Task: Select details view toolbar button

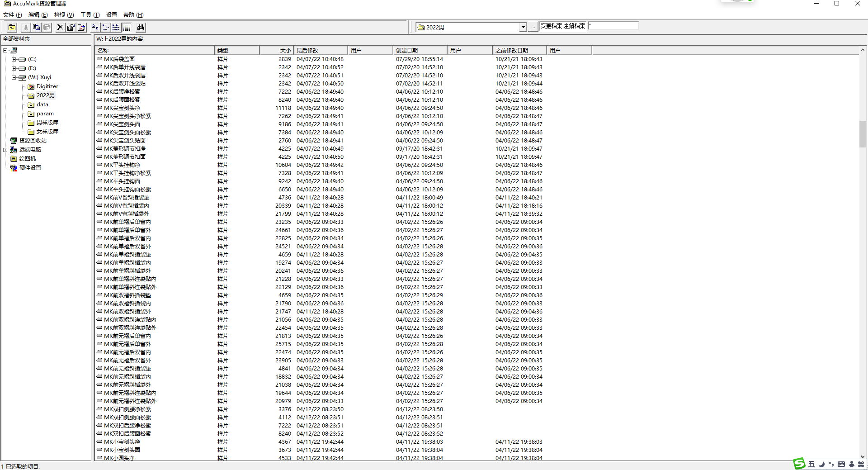Action: [127, 28]
